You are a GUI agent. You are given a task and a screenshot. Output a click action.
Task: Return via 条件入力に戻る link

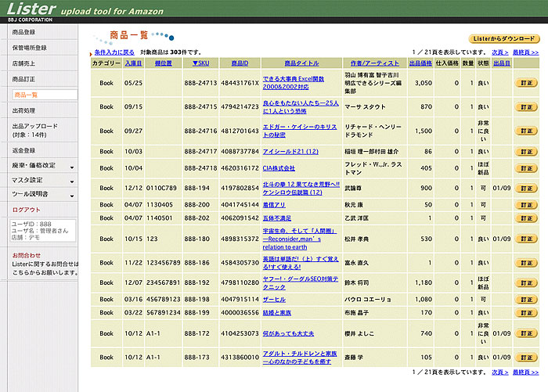click(x=114, y=52)
